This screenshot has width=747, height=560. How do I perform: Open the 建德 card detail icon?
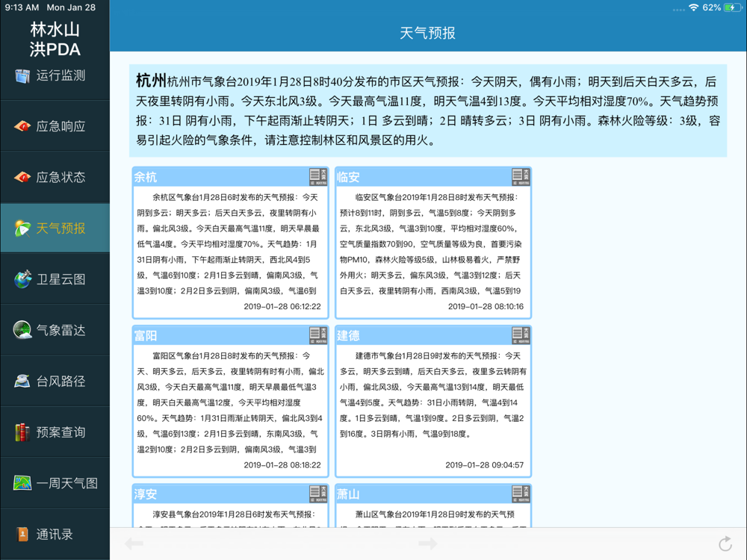(521, 335)
